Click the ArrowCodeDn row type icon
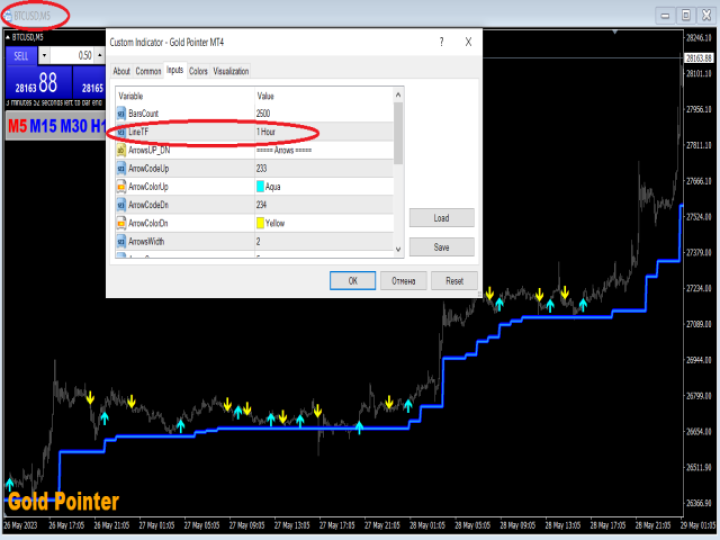 tap(121, 205)
